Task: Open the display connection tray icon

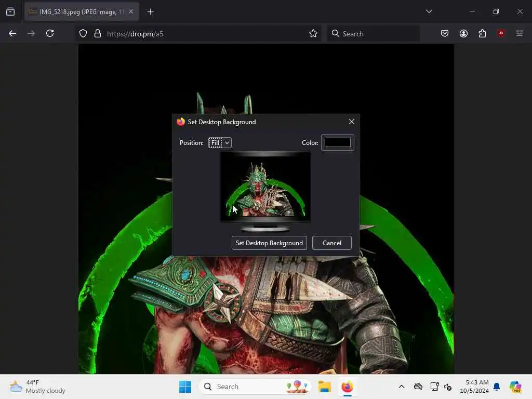Action: coord(434,387)
